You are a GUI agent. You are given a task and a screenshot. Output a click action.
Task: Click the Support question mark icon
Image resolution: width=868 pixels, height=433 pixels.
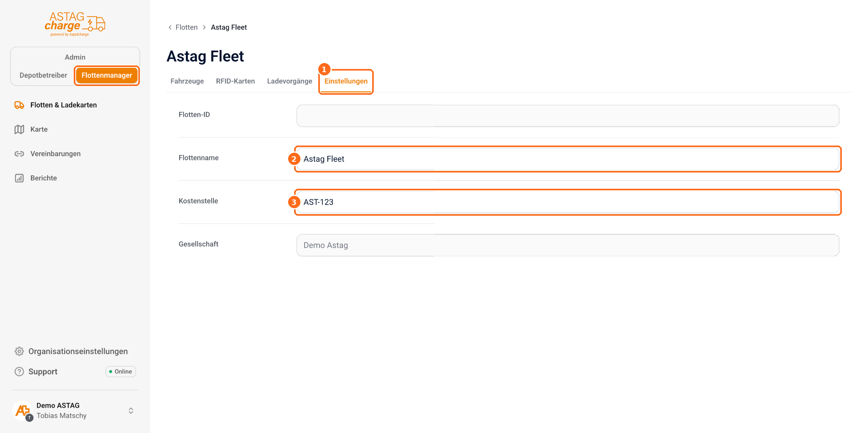point(19,372)
